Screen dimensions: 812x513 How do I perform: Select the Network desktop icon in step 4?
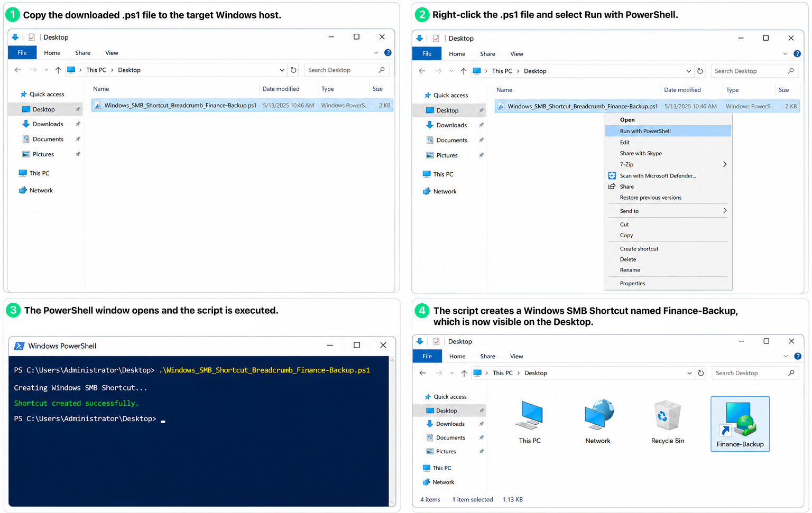(x=598, y=422)
